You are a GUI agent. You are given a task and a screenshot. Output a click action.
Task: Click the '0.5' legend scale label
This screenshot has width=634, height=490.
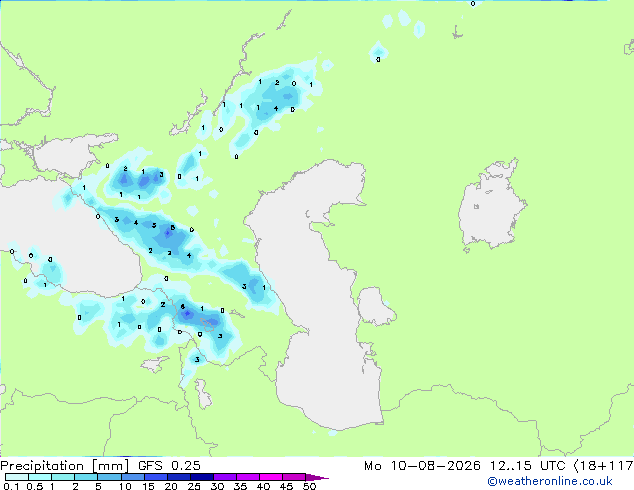coord(35,486)
